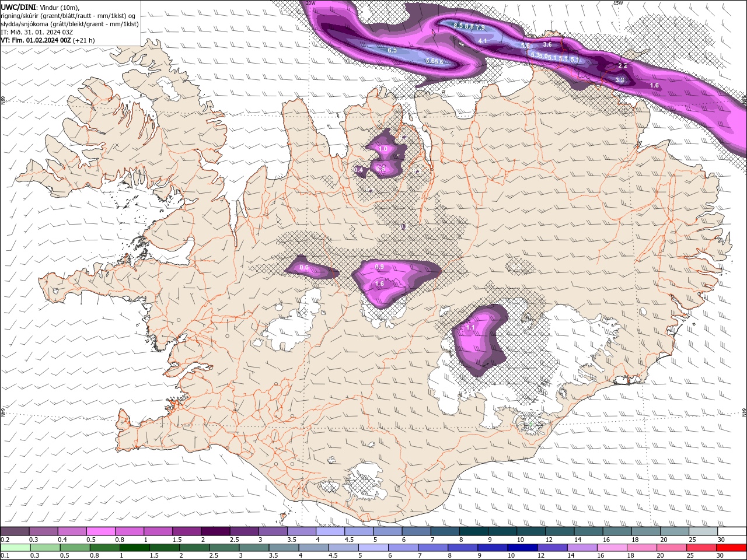Click the 0.9 value on the central purple patch
This screenshot has height=560, width=747.
[x=379, y=267]
